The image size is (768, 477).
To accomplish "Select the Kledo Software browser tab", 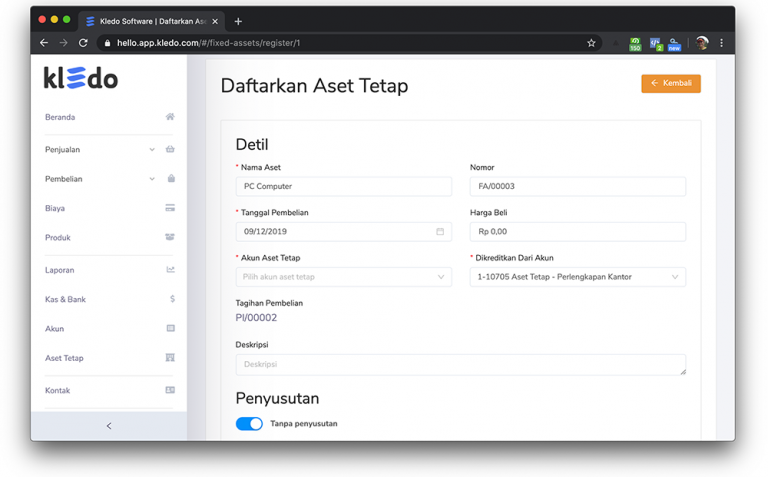I will tap(152, 21).
